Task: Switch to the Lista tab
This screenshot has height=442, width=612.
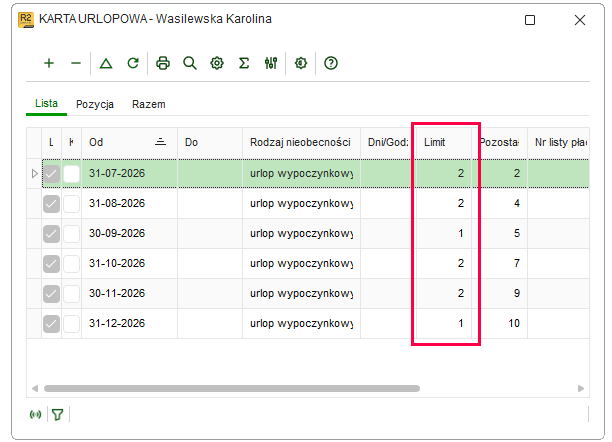Action: tap(46, 103)
